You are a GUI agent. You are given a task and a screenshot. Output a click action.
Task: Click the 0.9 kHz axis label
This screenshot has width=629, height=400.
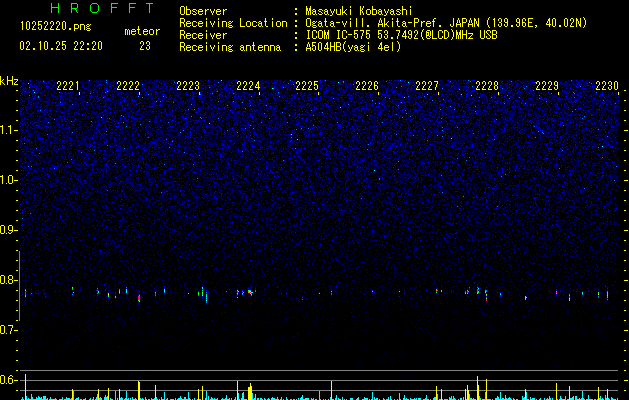8,230
